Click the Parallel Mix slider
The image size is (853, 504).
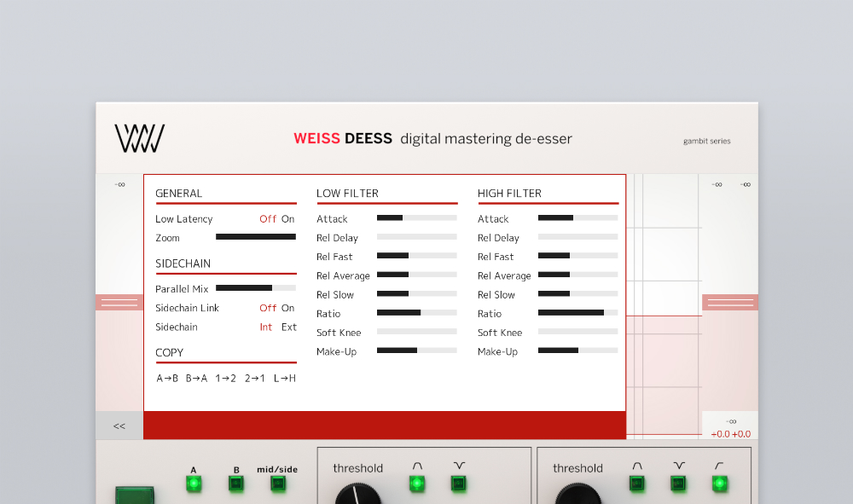pos(256,288)
